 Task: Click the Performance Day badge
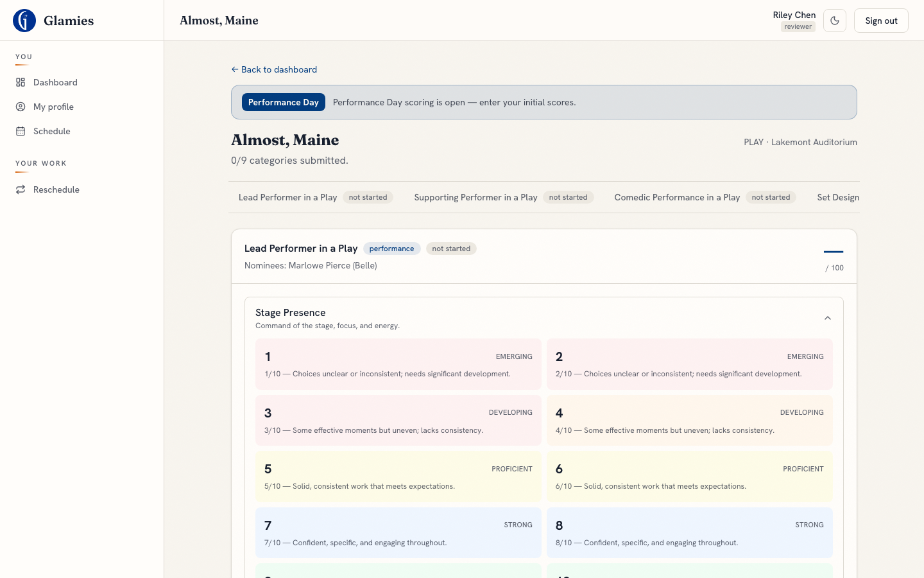pyautogui.click(x=284, y=102)
